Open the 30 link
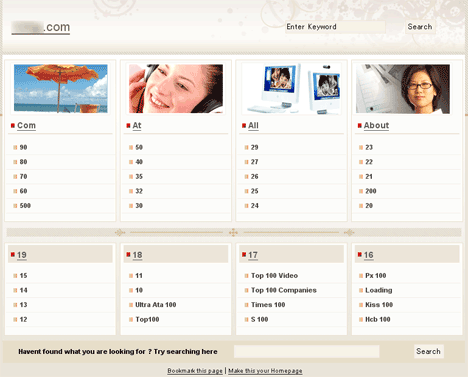This screenshot has width=468, height=377. coord(139,206)
